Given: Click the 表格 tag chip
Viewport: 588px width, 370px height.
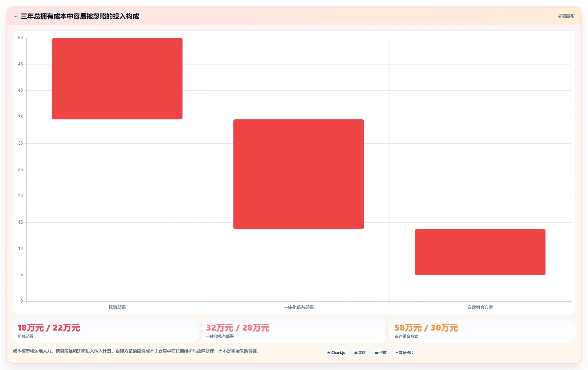Looking at the screenshot, I should click(x=360, y=353).
